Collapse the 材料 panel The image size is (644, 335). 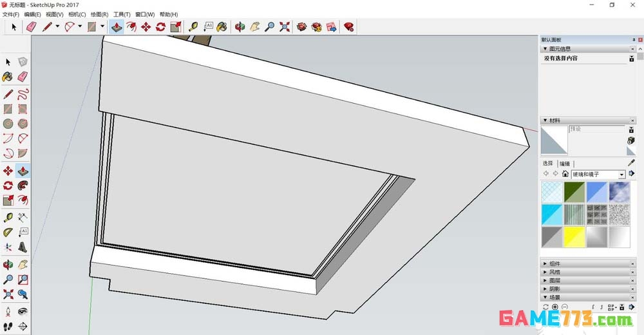tap(545, 120)
